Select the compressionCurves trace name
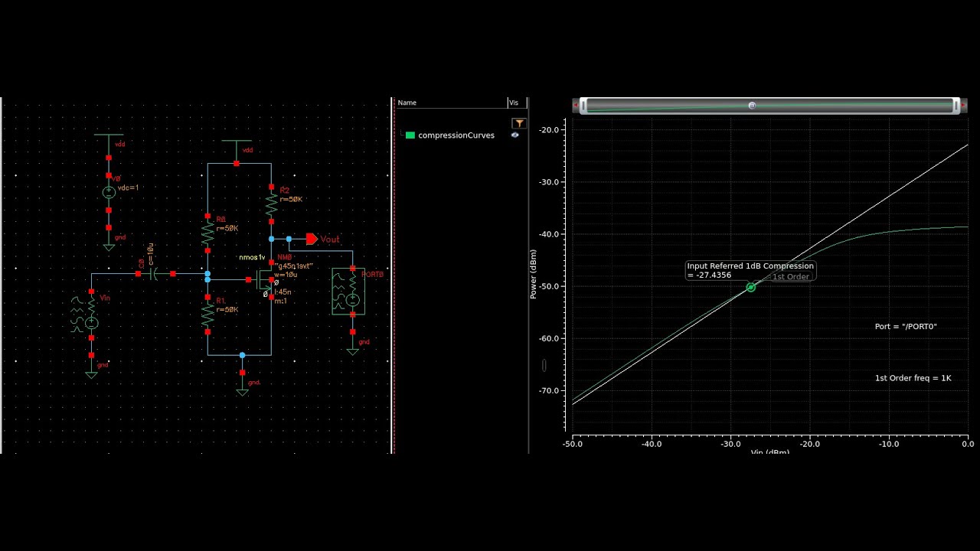Viewport: 980px width, 551px height. [456, 135]
